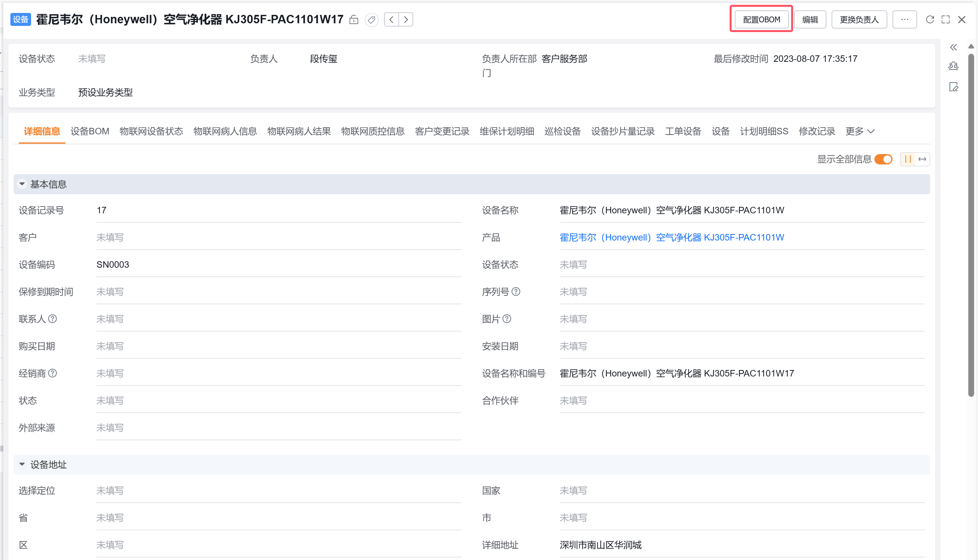Click the vertical scrollbar thumb
This screenshot has width=978, height=560.
(x=971, y=225)
